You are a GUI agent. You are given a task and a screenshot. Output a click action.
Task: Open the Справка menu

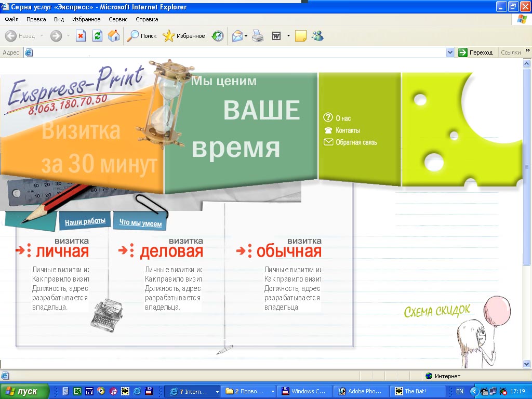pos(147,19)
